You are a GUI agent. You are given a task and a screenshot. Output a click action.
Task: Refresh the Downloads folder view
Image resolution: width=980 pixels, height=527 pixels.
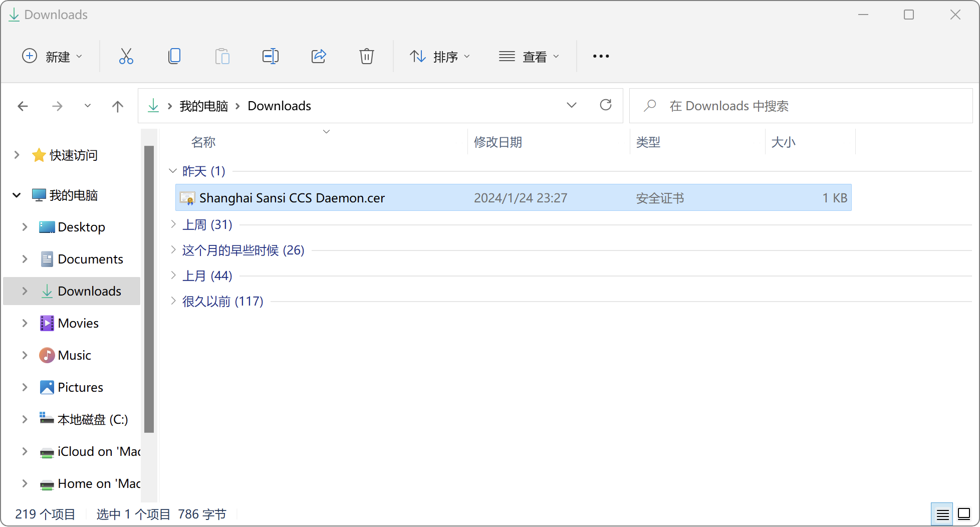click(606, 105)
